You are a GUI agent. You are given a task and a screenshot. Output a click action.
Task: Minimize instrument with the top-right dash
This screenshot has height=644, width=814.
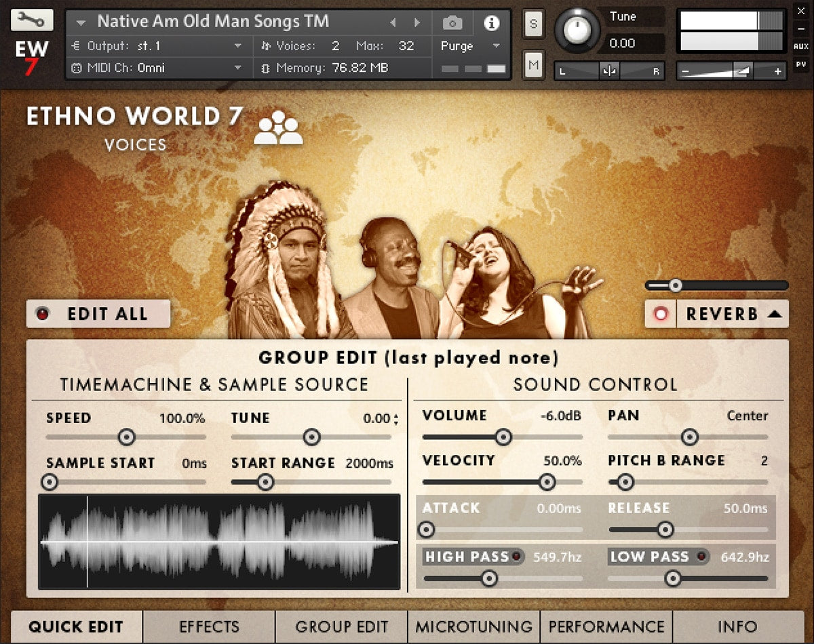tap(800, 28)
